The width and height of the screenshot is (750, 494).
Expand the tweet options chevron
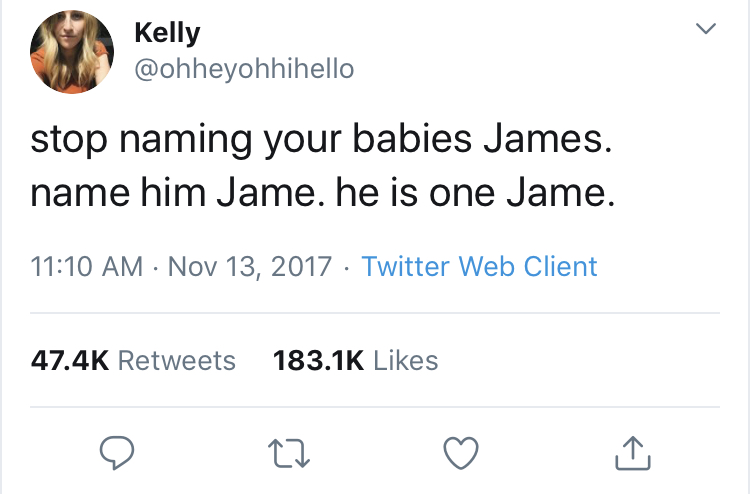pos(706,31)
